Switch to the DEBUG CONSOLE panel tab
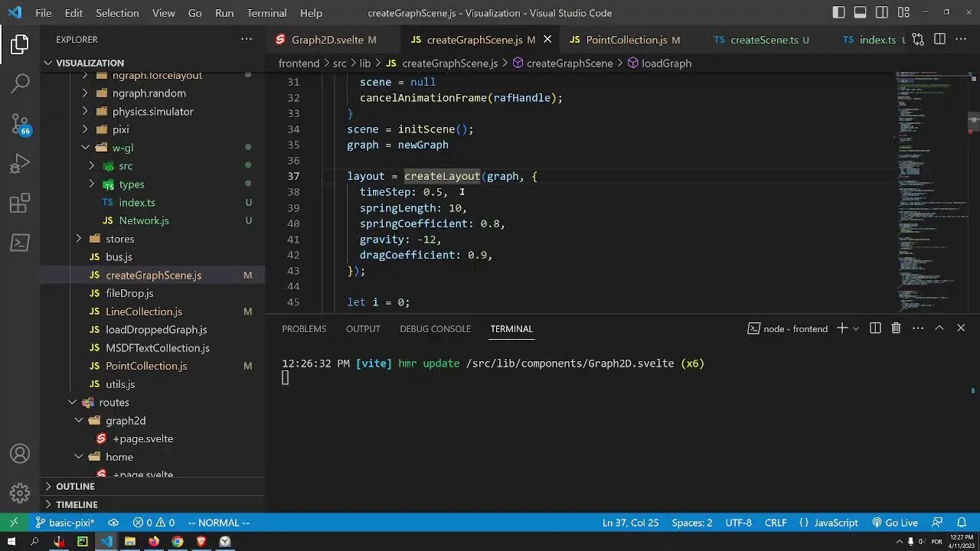Image resolution: width=980 pixels, height=551 pixels. pos(435,329)
